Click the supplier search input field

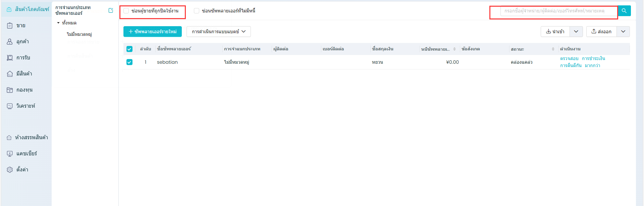(558, 11)
